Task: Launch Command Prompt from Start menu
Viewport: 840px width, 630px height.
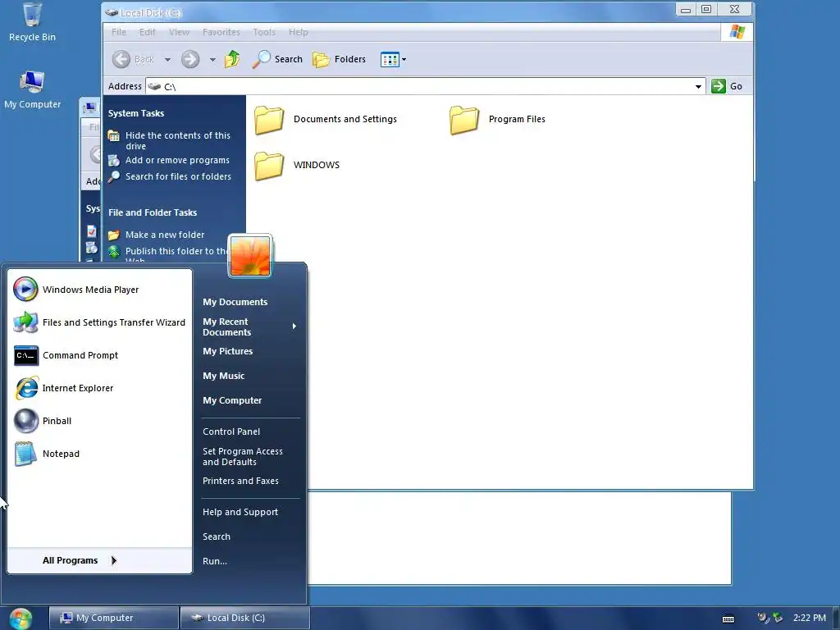Action: [x=99, y=355]
